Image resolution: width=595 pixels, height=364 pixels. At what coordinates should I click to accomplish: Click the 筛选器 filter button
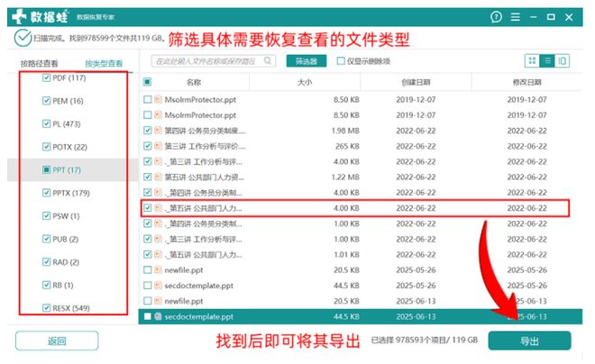click(307, 61)
